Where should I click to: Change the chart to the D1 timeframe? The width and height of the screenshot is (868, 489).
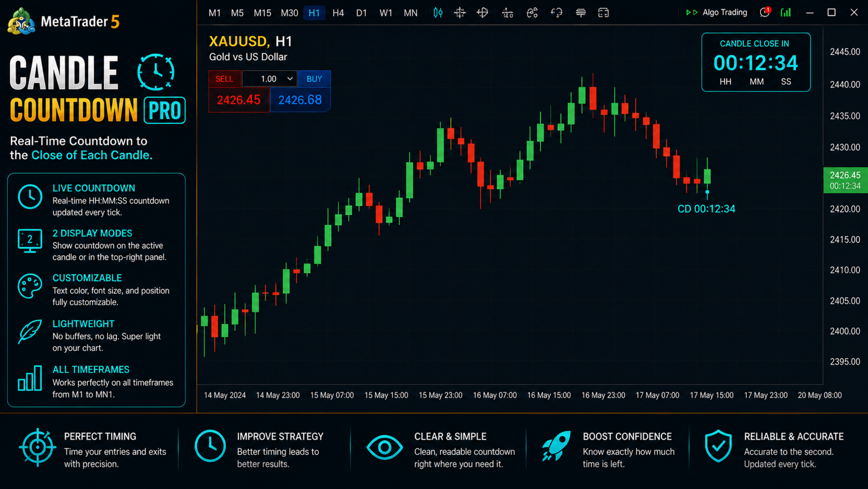361,13
